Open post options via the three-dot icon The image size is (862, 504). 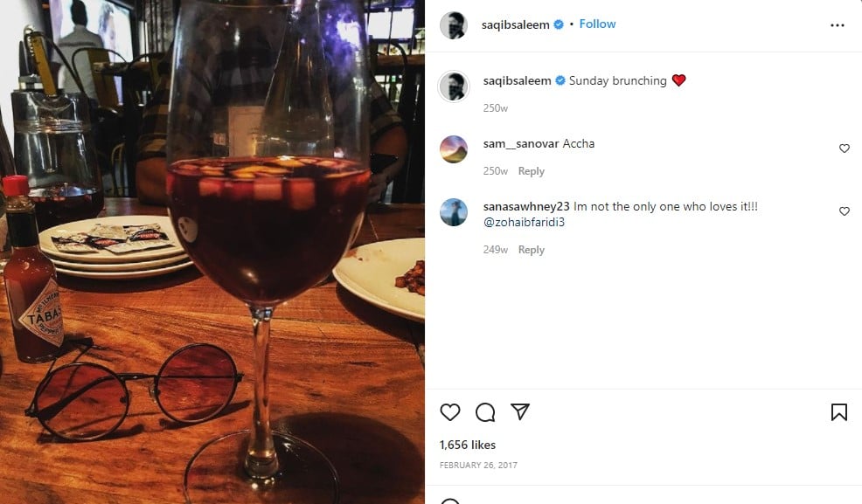[x=836, y=24]
